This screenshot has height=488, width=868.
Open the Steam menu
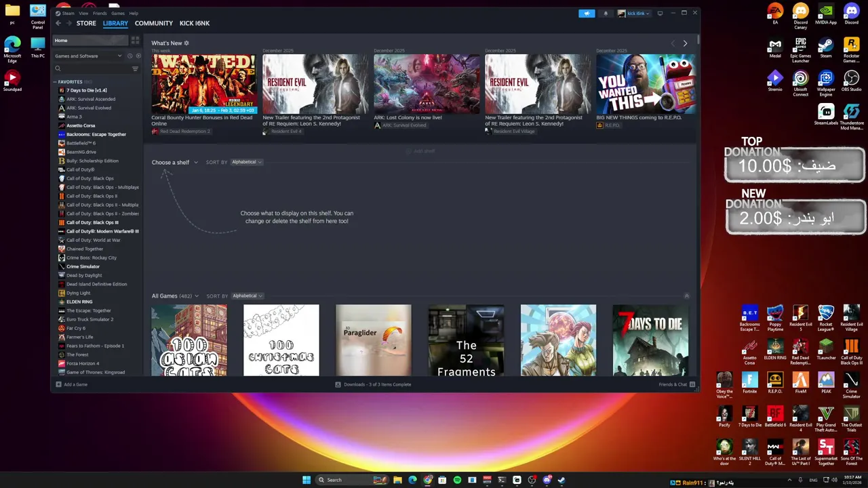click(x=68, y=13)
